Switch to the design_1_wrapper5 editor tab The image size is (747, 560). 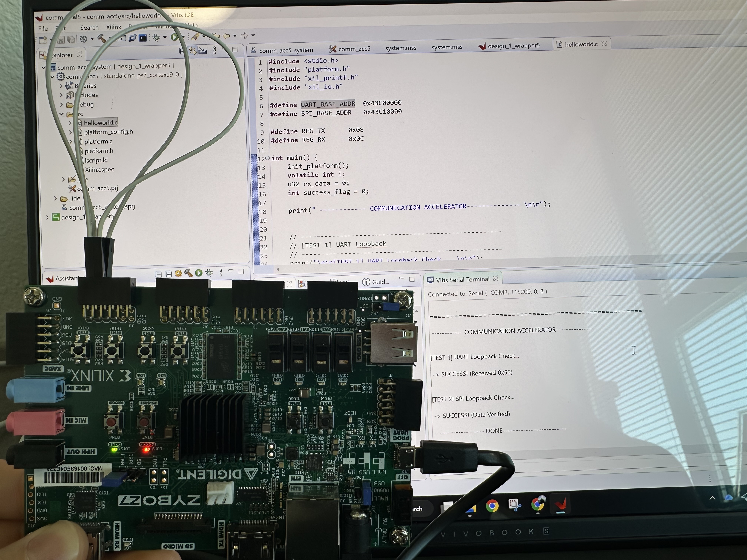tap(509, 46)
